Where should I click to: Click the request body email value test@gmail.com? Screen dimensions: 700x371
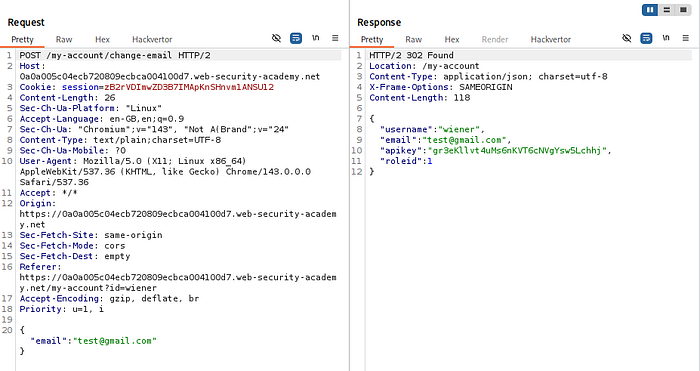click(x=115, y=341)
